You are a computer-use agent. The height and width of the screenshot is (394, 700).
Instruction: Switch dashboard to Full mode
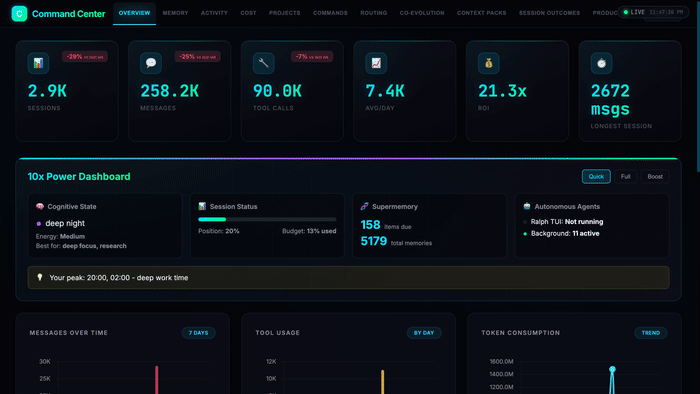(x=625, y=176)
